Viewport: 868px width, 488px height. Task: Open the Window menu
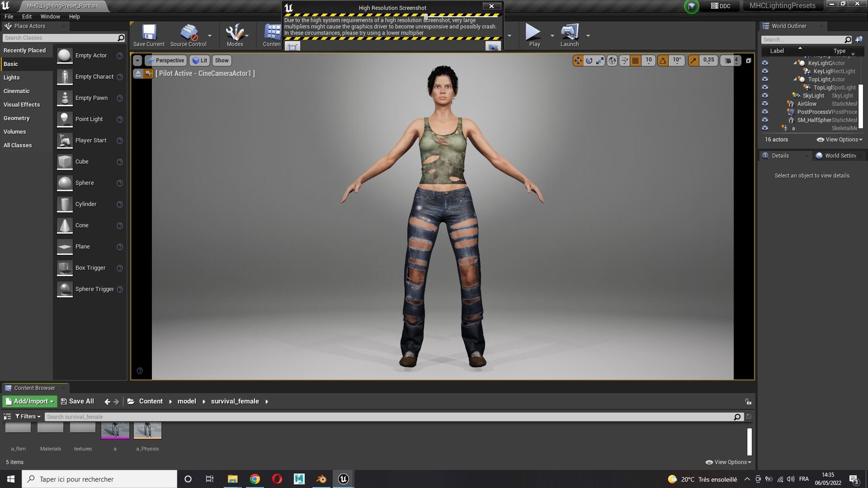[50, 16]
